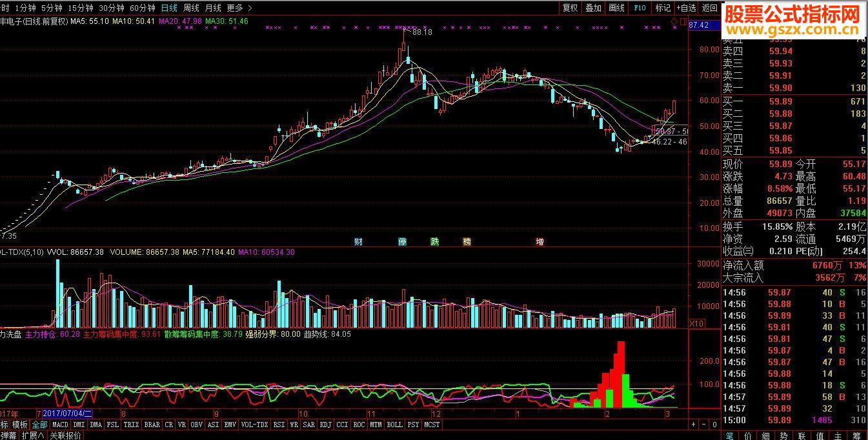Screen dimensions: 868x440
Task: Select the BOLL indicator
Action: point(394,425)
